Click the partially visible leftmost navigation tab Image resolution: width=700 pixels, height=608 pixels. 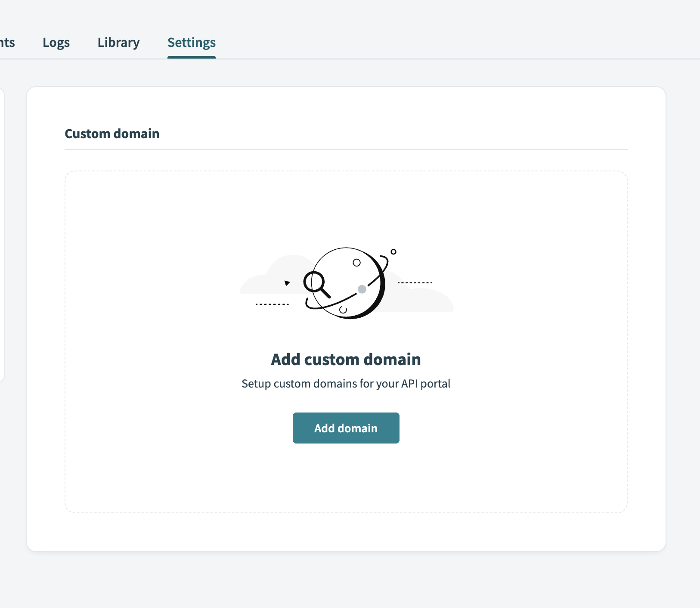pos(7,42)
